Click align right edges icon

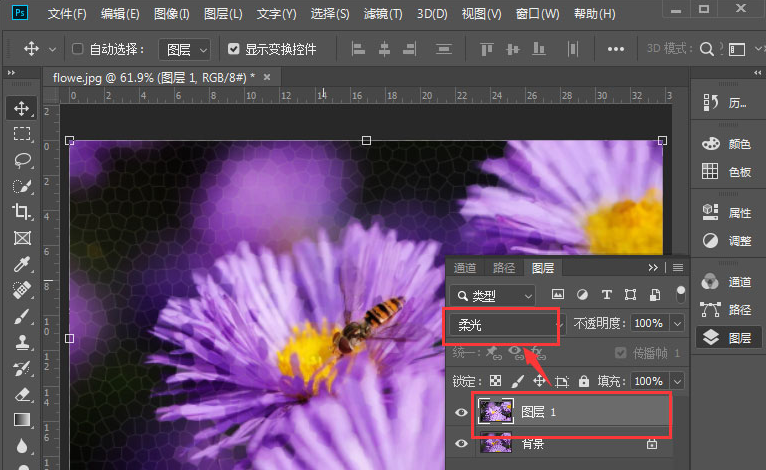pos(409,48)
